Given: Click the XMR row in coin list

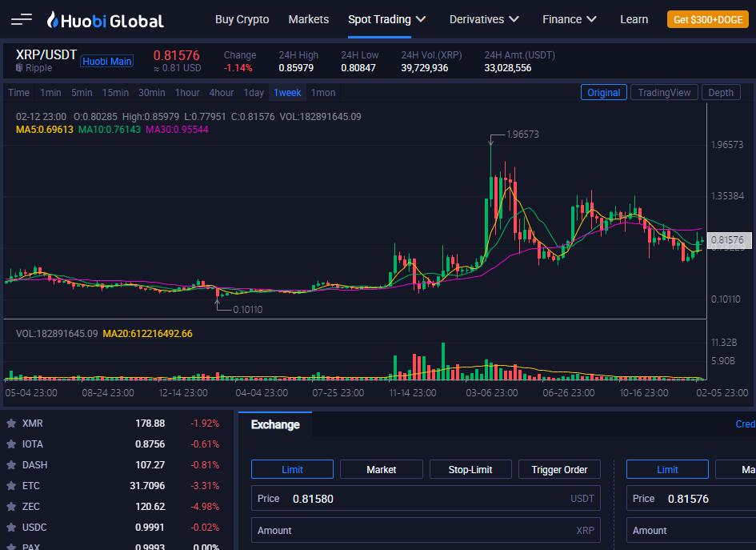Looking at the screenshot, I should (x=117, y=424).
